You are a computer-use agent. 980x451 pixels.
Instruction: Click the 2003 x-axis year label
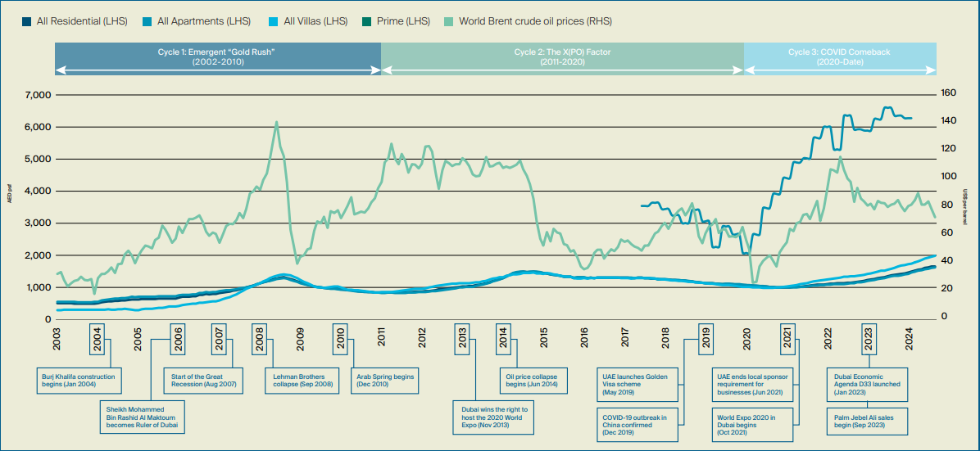(57, 339)
